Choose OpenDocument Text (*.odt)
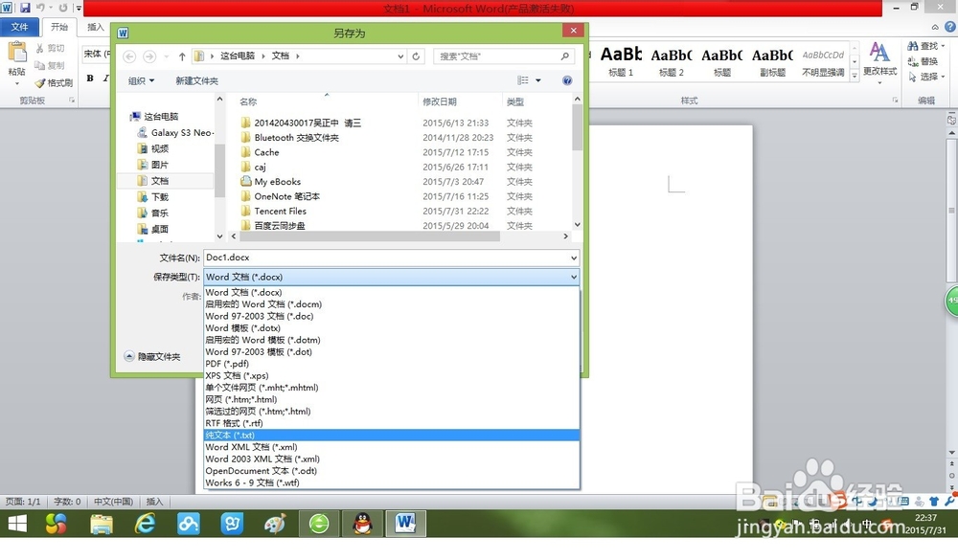The width and height of the screenshot is (958, 560). [x=391, y=470]
